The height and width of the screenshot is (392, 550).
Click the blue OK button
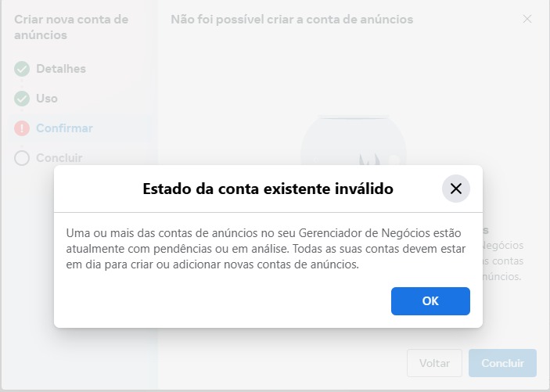point(430,301)
